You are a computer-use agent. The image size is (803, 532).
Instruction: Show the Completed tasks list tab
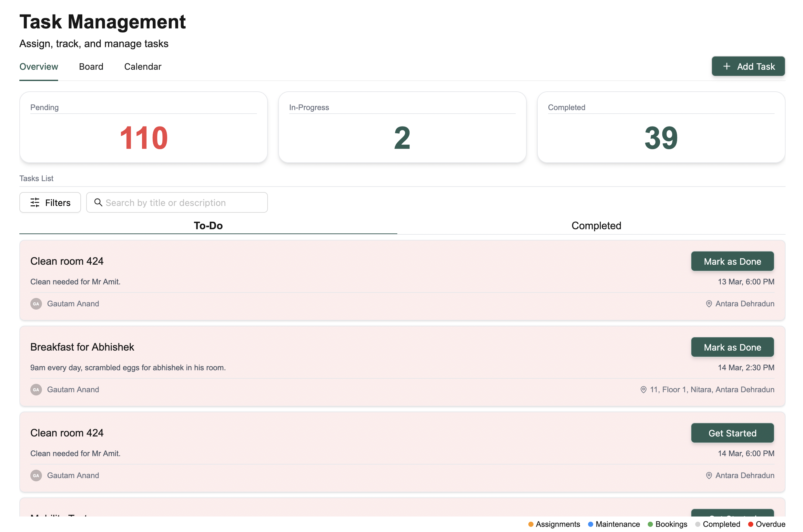[x=596, y=226]
